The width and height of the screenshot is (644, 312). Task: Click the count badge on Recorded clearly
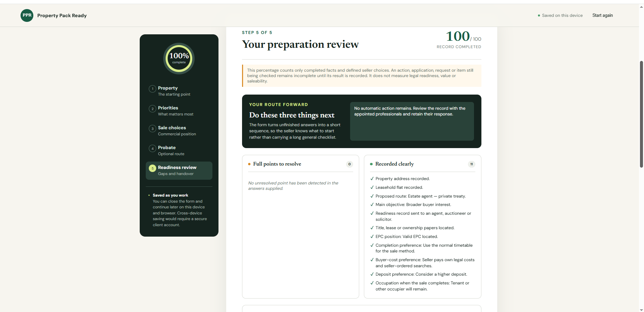pyautogui.click(x=471, y=164)
